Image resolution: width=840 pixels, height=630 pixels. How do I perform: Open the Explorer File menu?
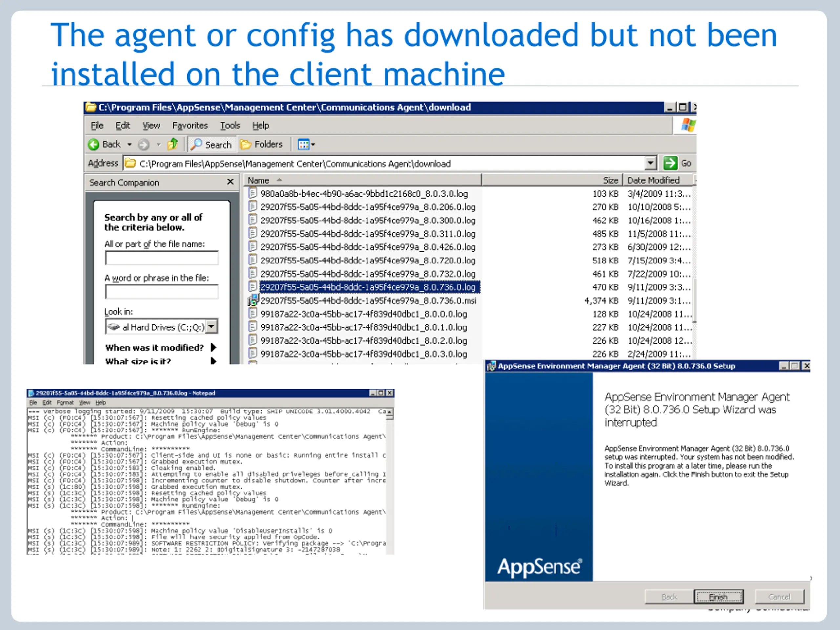coord(97,125)
